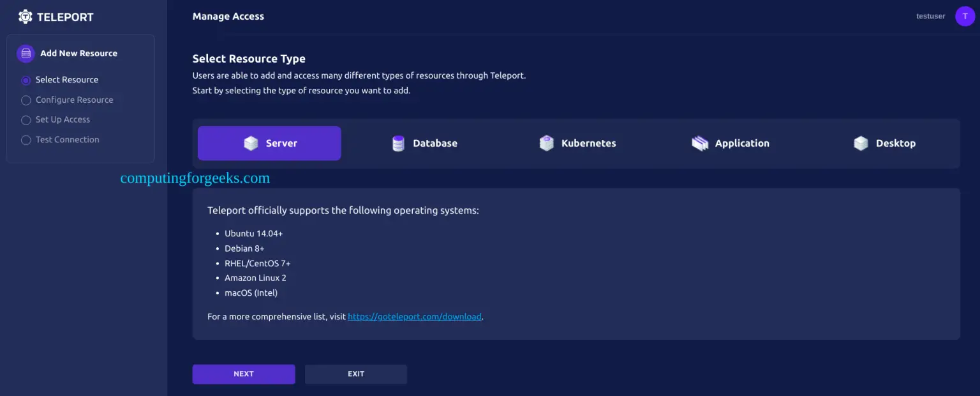The width and height of the screenshot is (980, 396).
Task: Click the Application stacked windows icon
Action: click(700, 143)
